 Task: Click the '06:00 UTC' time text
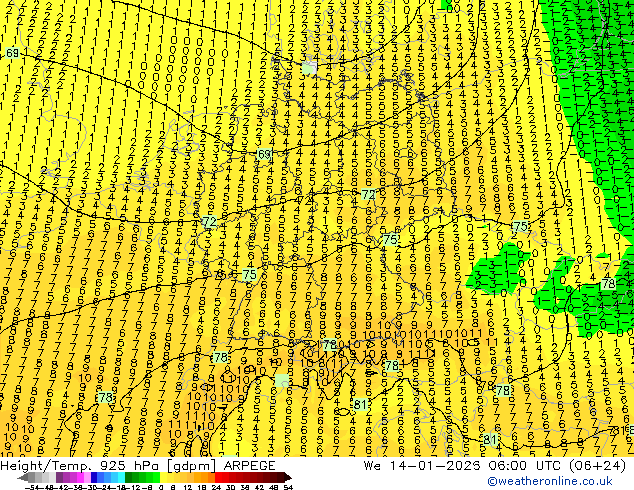click(527, 465)
